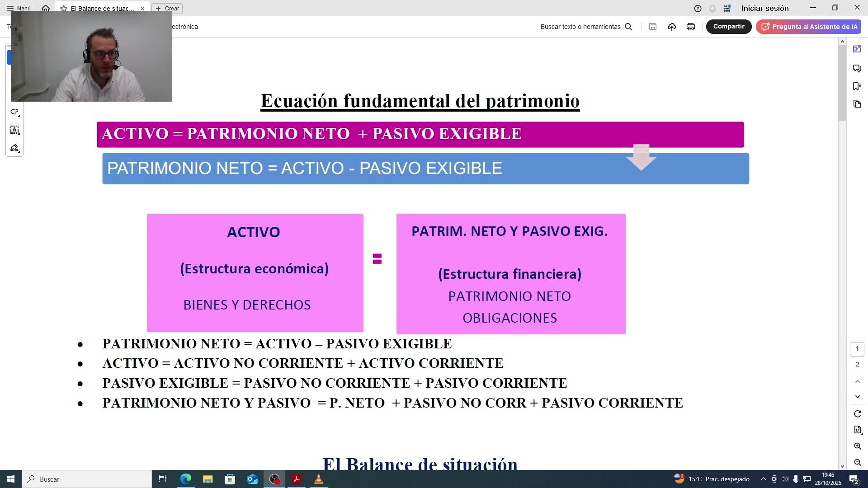Switch to El Balance de situación tab

[102, 8]
